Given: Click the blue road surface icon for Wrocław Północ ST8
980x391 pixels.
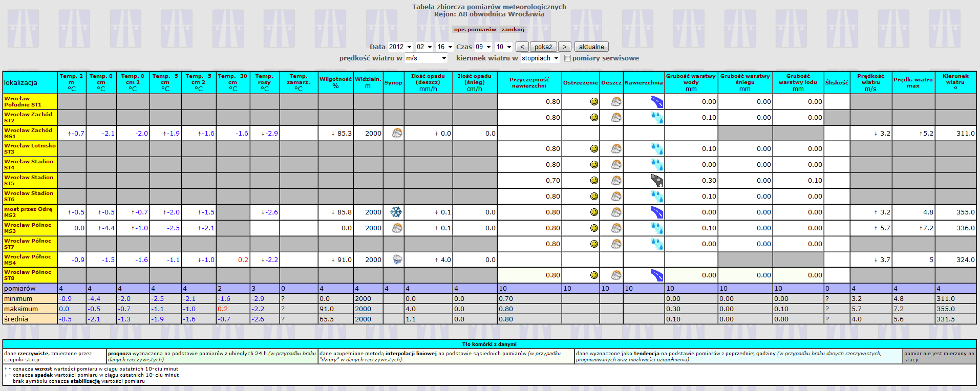Looking at the screenshot, I should pyautogui.click(x=656, y=275).
